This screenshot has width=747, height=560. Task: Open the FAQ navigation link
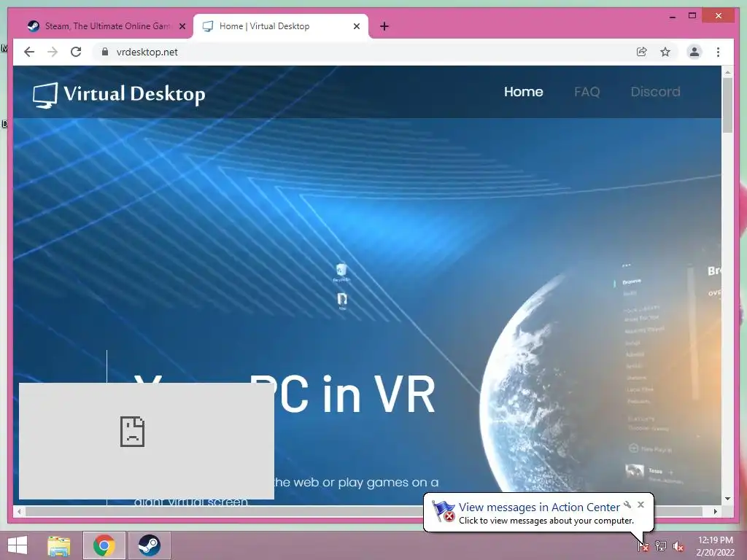587,91
